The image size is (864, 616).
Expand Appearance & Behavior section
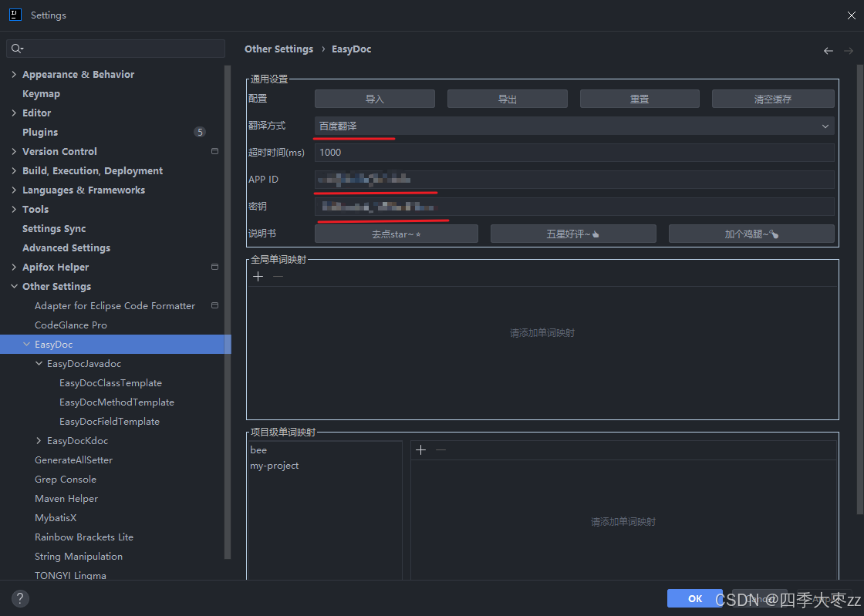pyautogui.click(x=14, y=74)
